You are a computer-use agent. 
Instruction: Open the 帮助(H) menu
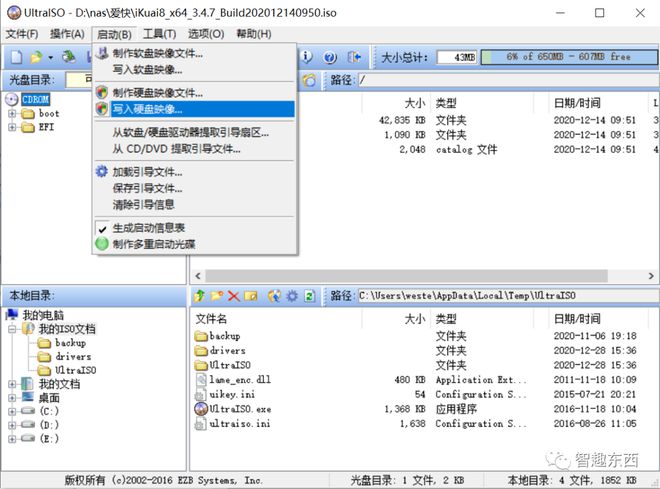pos(253,34)
